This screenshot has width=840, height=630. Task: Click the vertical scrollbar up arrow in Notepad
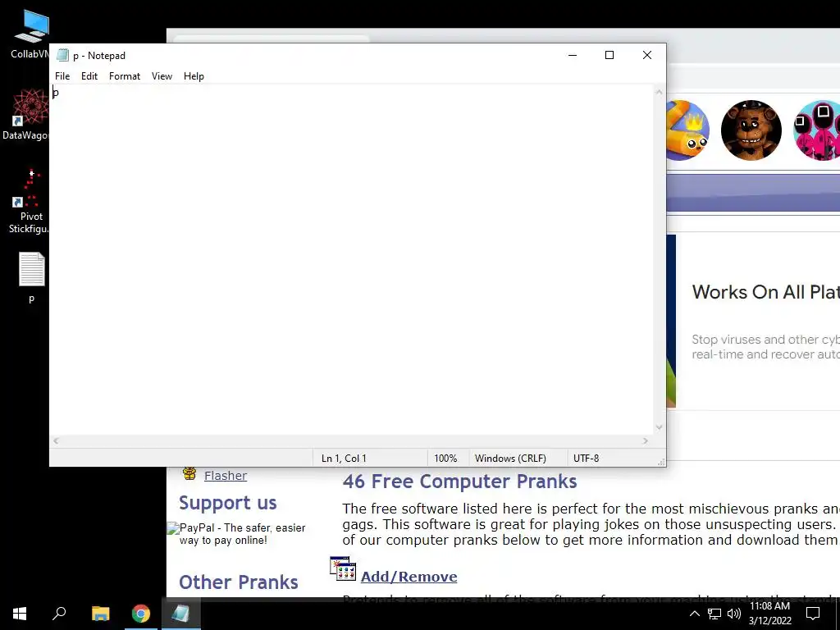tap(659, 92)
